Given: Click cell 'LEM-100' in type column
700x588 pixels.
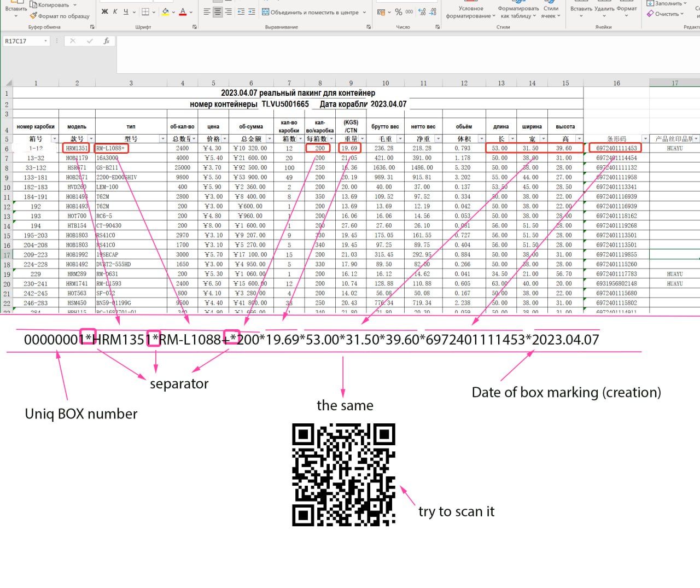Looking at the screenshot, I should [x=130, y=187].
